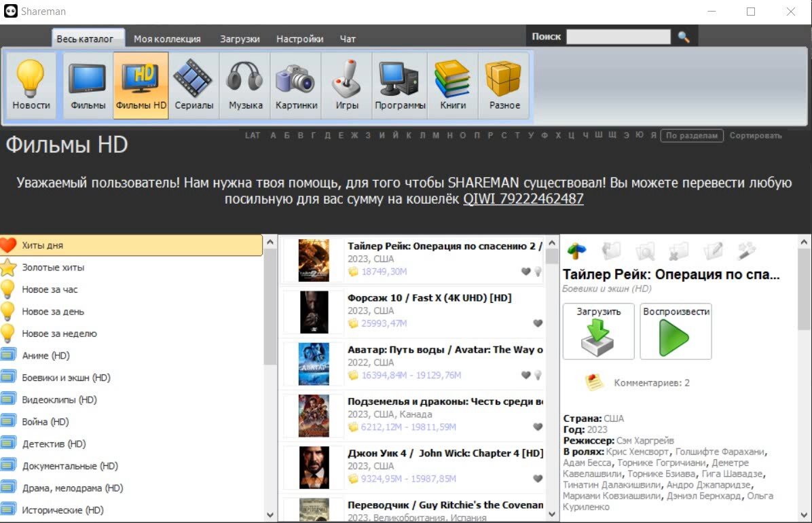Viewport: 812px width, 523px height.
Task: Open the Война (HD) section
Action: [131, 421]
